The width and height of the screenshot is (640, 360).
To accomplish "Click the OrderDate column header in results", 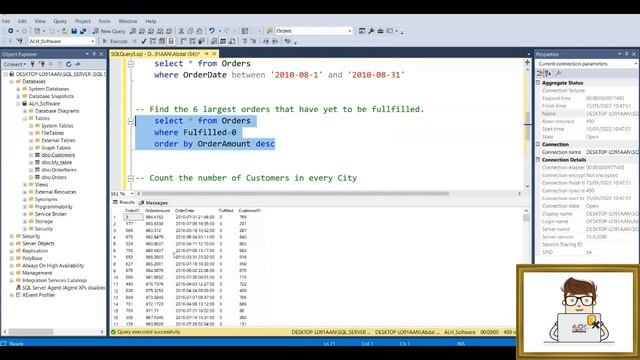I will pyautogui.click(x=184, y=211).
